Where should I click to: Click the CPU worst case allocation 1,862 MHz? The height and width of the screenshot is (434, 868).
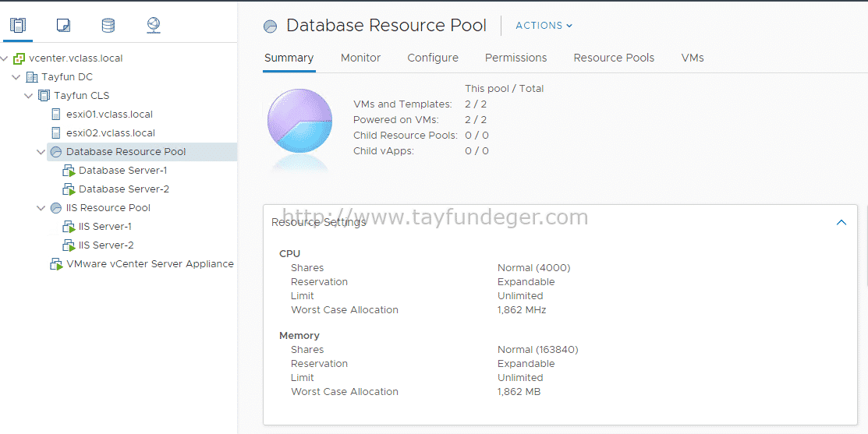[522, 310]
